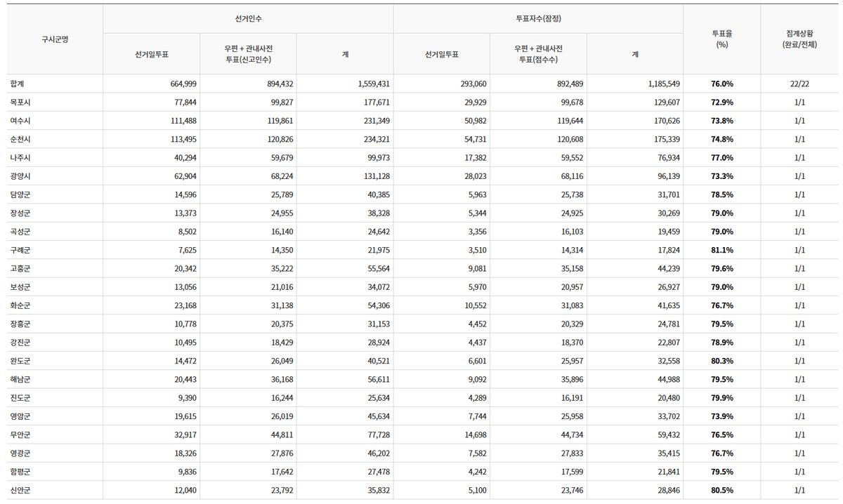843x504 pixels.
Task: Select the 순천시 row label
Action: pos(20,139)
